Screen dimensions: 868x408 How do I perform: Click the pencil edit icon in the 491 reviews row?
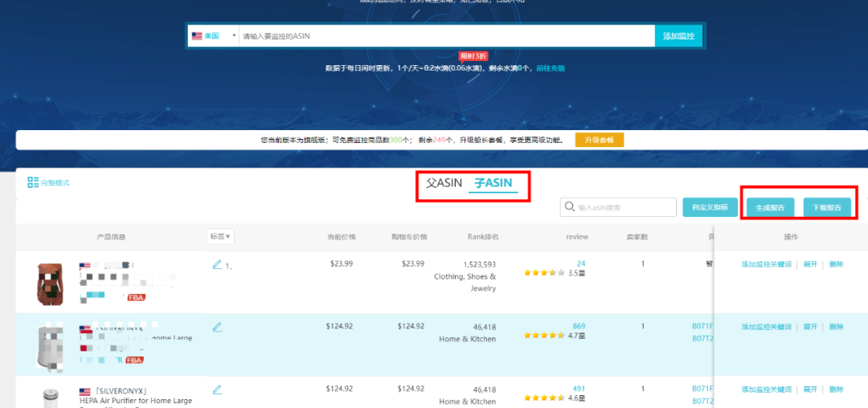[x=217, y=390]
